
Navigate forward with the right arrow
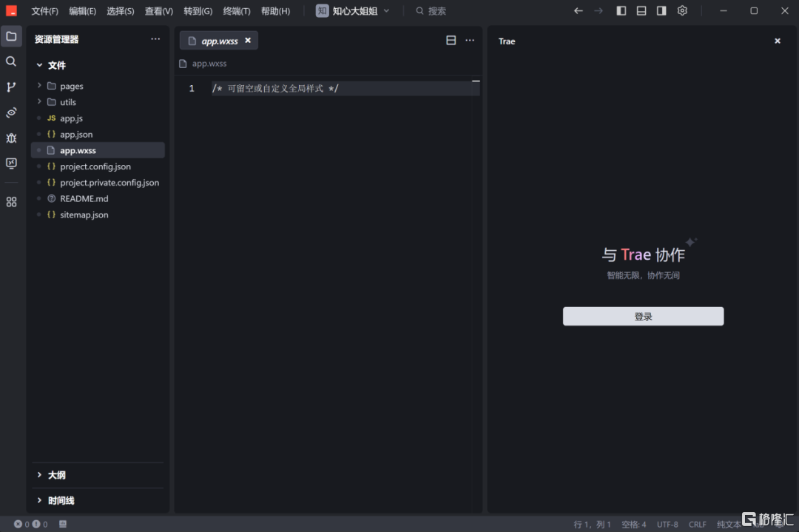click(599, 10)
